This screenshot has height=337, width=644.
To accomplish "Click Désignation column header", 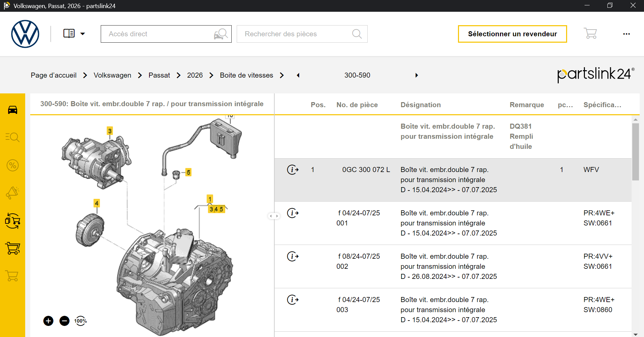I will [421, 105].
